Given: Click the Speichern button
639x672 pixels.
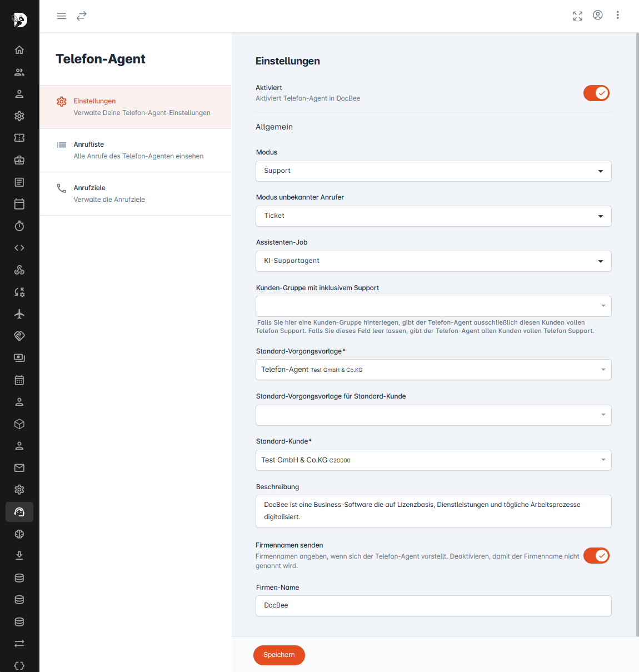Looking at the screenshot, I should pos(279,655).
